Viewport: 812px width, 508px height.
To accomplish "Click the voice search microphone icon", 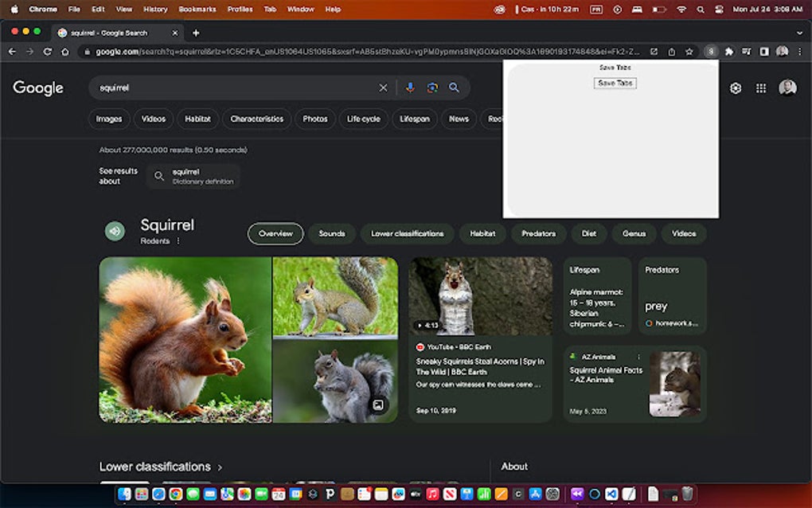I will coord(410,88).
